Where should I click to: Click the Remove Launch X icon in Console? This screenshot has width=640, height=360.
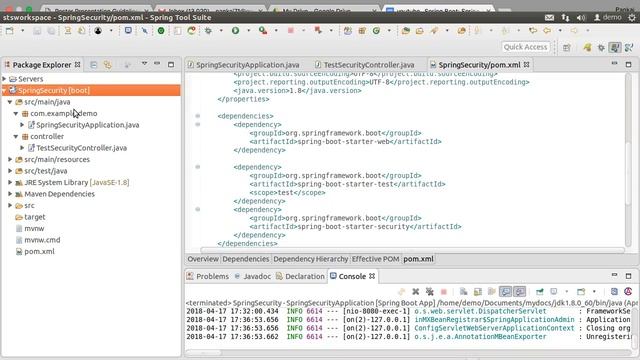(x=416, y=291)
